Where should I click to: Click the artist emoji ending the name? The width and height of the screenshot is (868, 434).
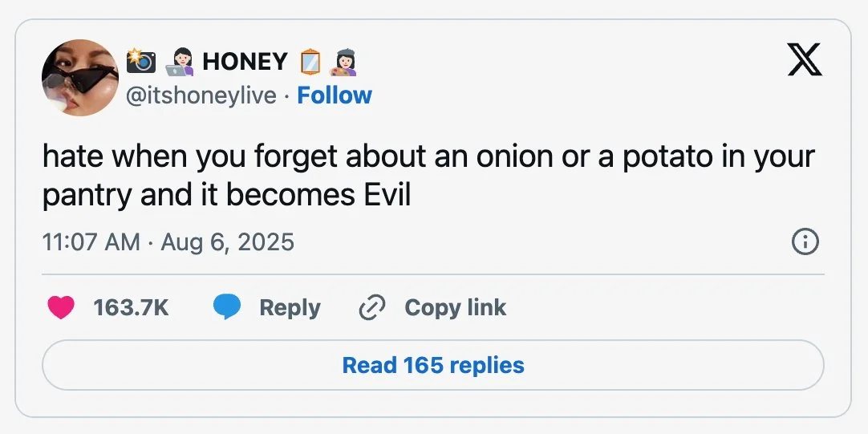pyautogui.click(x=346, y=61)
